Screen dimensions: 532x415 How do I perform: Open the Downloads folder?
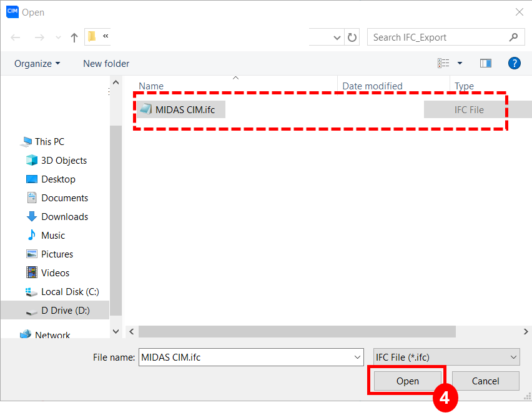pyautogui.click(x=64, y=217)
